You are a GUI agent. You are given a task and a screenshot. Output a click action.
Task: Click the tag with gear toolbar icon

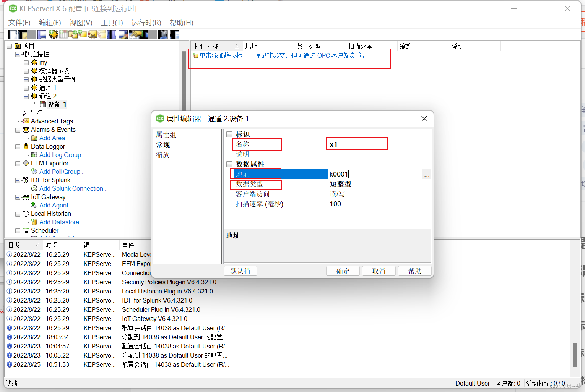[92, 34]
